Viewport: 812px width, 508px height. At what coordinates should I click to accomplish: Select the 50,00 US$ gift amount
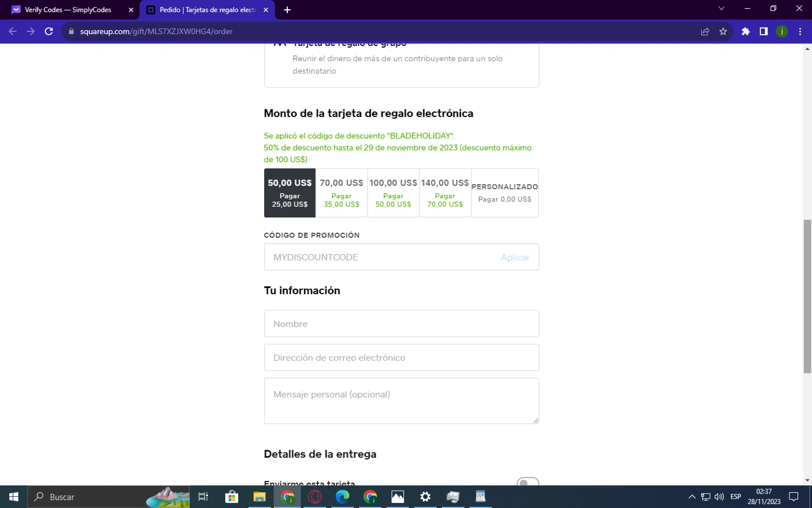290,193
